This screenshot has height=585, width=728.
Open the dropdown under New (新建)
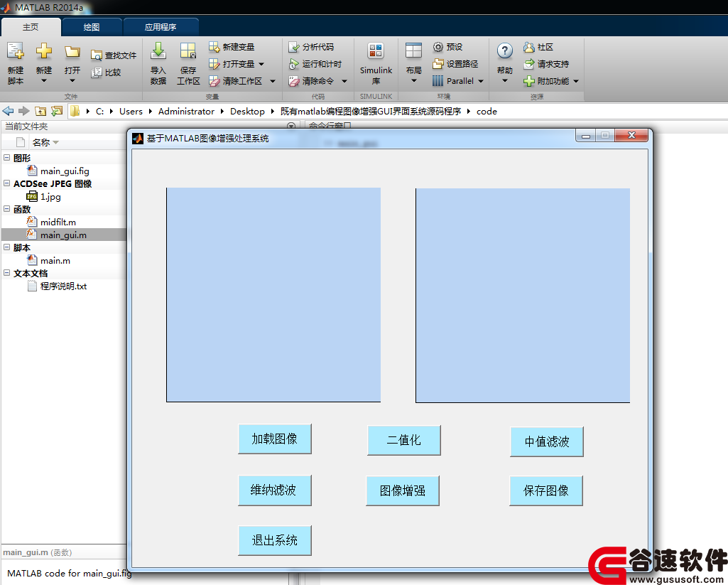tap(43, 81)
